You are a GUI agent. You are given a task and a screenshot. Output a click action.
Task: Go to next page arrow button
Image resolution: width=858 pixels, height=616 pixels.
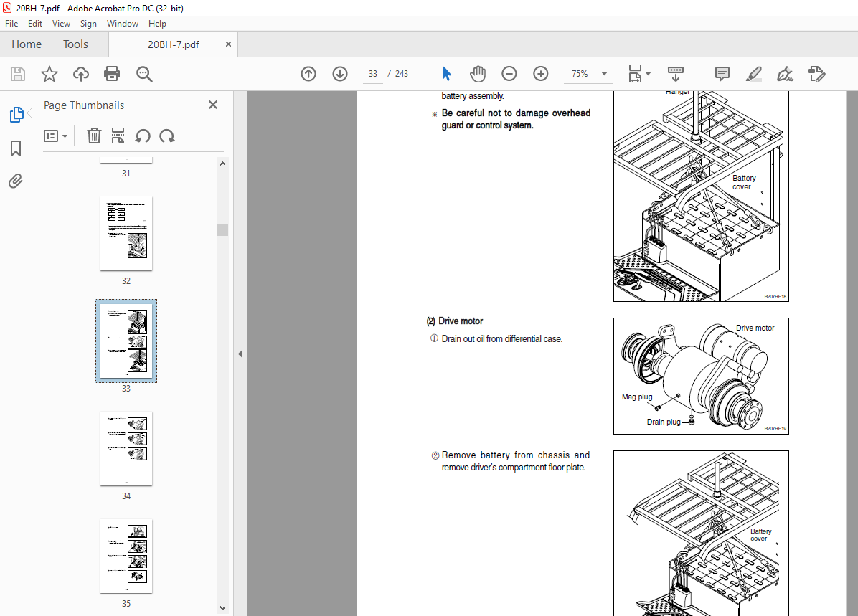click(340, 74)
